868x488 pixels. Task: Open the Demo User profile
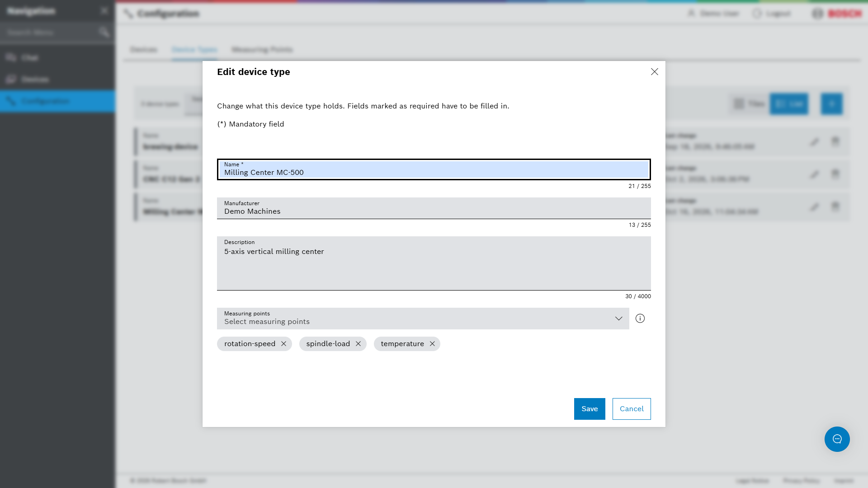pos(713,14)
